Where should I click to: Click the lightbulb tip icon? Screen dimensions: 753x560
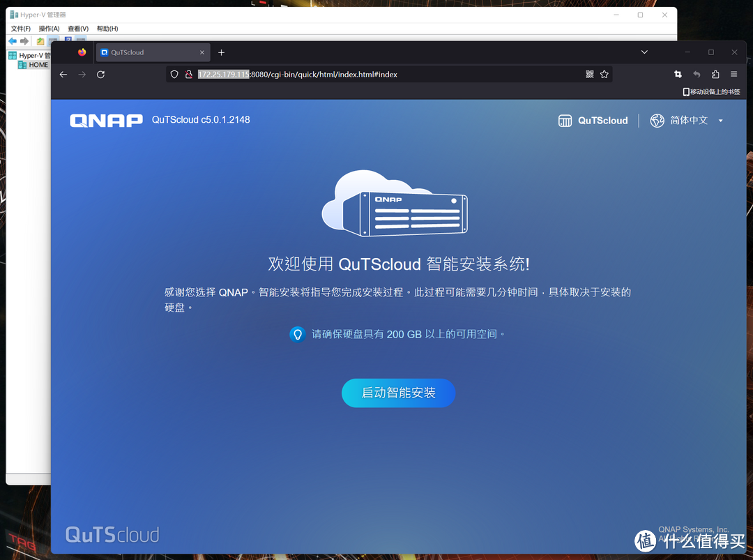point(297,334)
